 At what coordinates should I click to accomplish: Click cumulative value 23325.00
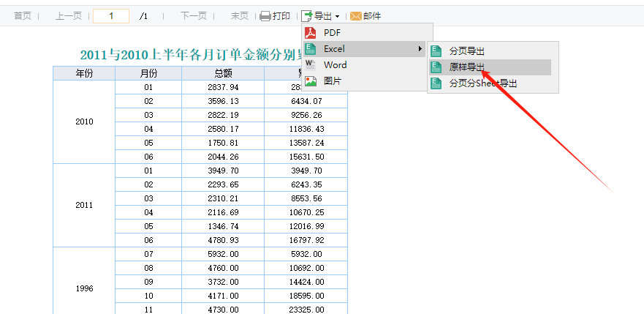[x=306, y=310]
